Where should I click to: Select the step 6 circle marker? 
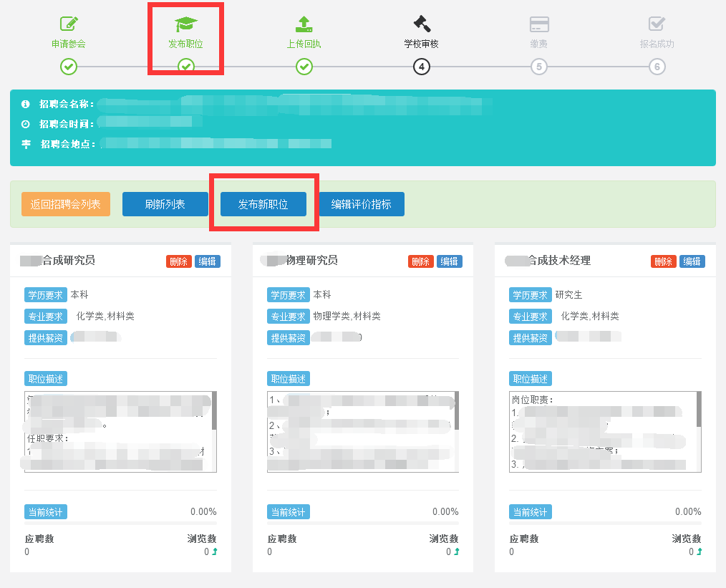tap(657, 67)
